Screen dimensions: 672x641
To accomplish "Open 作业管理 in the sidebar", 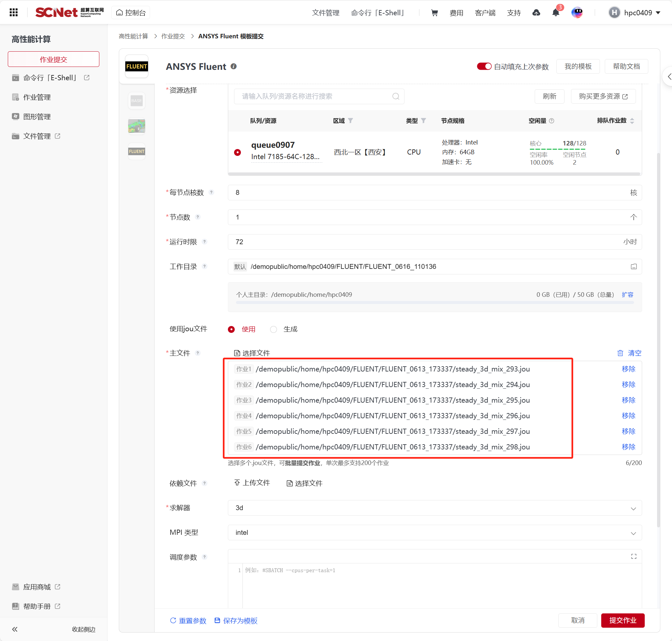I will pyautogui.click(x=37, y=97).
